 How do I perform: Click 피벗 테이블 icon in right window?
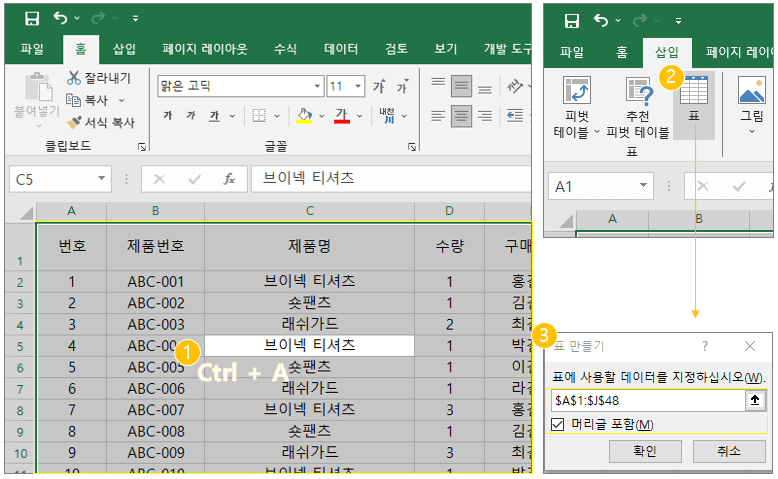point(577,91)
